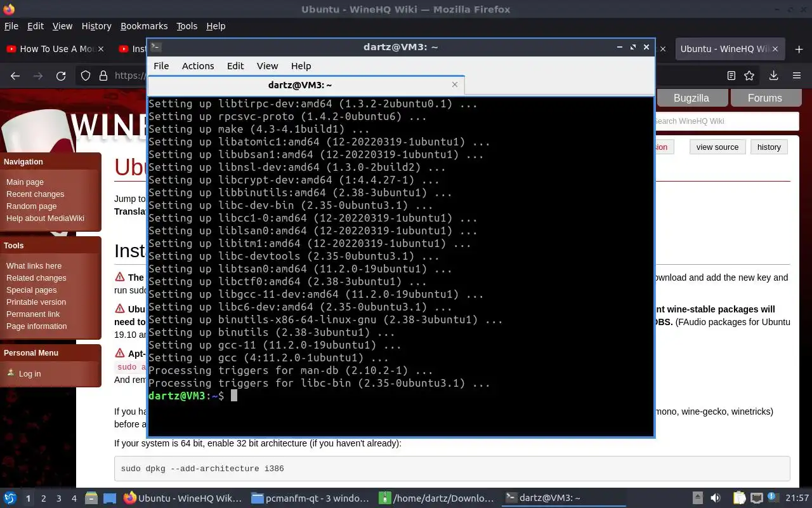
Task: Click show desktop icon in panel
Action: 109,498
